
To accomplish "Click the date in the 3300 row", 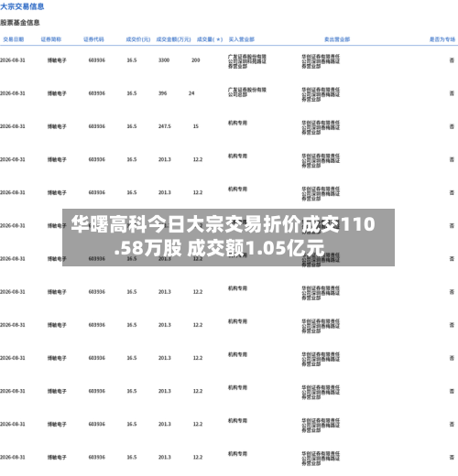I will pyautogui.click(x=13, y=60).
